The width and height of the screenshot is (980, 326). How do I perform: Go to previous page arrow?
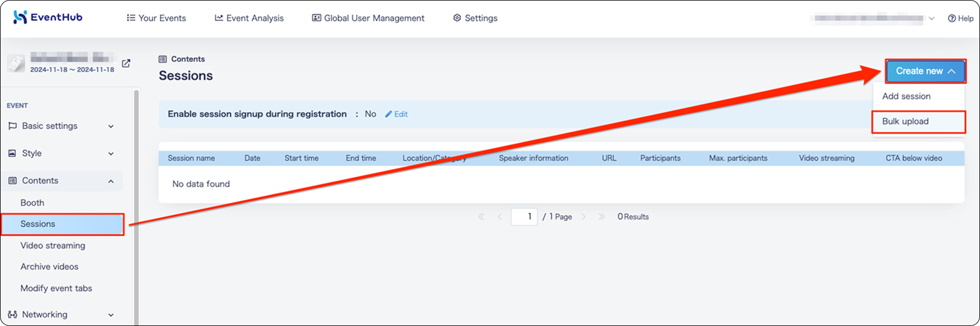499,217
